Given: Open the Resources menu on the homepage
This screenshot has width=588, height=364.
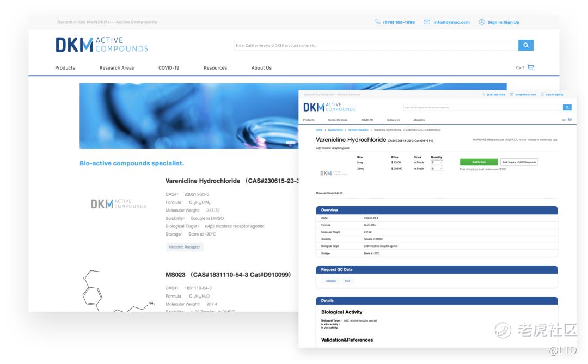Looking at the screenshot, I should [215, 68].
